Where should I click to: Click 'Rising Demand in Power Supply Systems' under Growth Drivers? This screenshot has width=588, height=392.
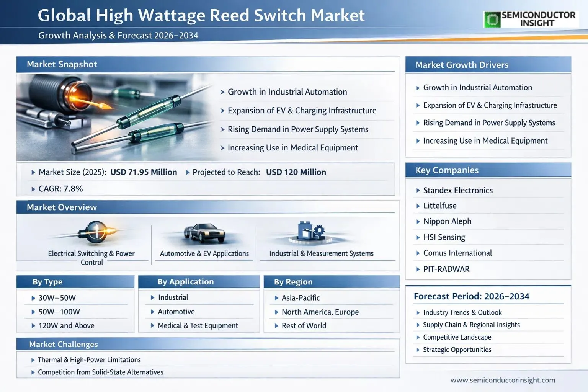(x=489, y=122)
